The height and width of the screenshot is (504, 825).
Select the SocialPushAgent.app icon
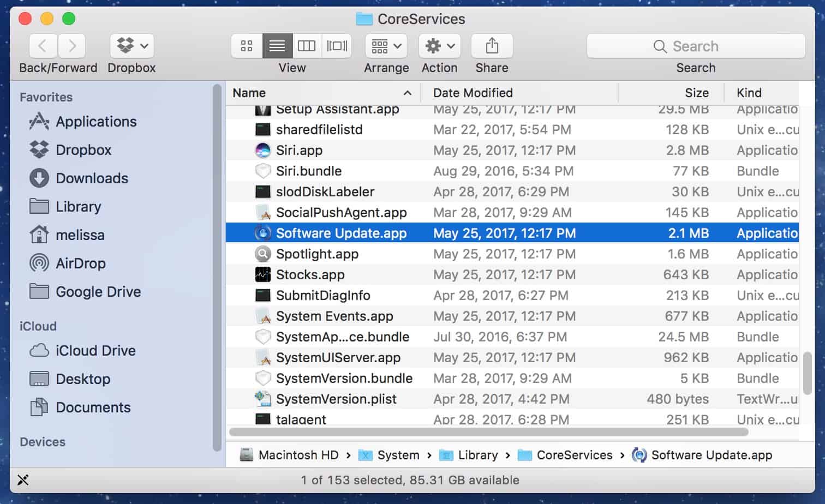tap(263, 213)
